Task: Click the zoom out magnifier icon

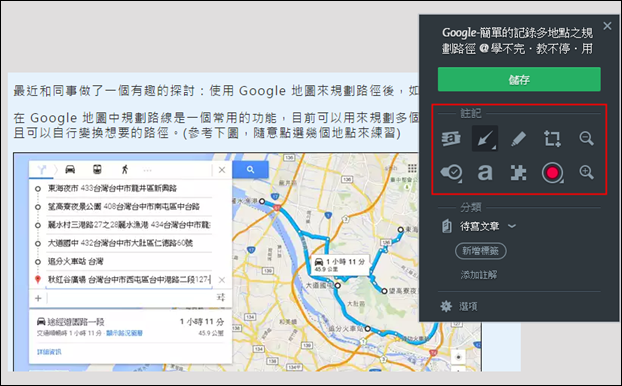Action: pos(586,138)
